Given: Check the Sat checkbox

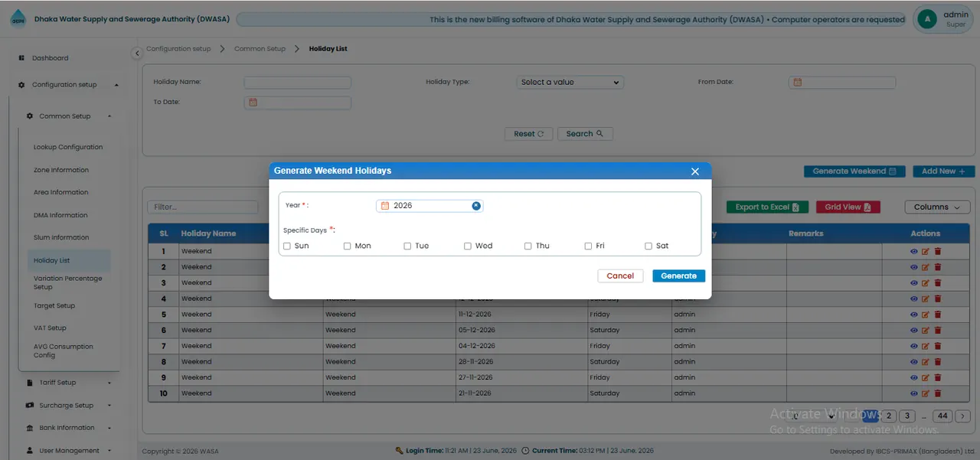Looking at the screenshot, I should pyautogui.click(x=648, y=246).
